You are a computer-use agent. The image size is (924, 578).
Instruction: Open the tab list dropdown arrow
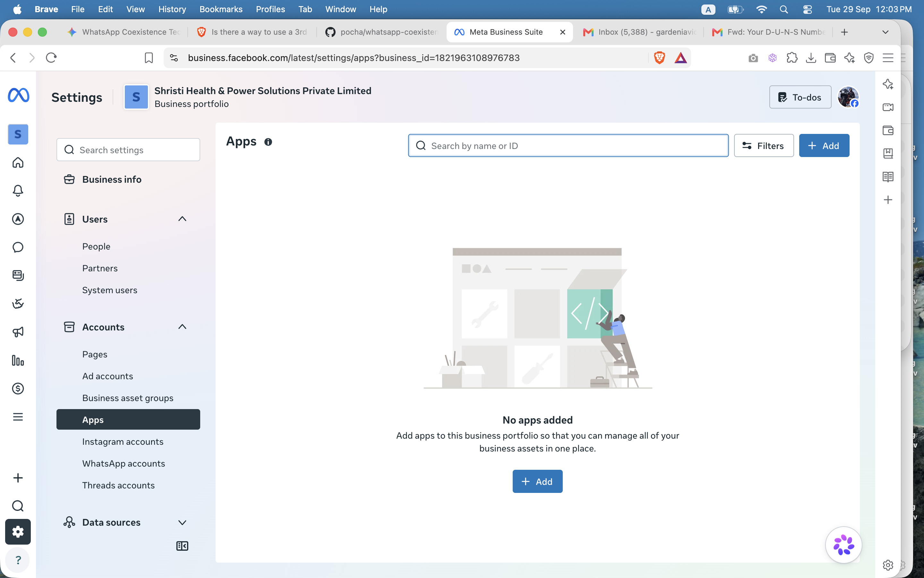[886, 32]
